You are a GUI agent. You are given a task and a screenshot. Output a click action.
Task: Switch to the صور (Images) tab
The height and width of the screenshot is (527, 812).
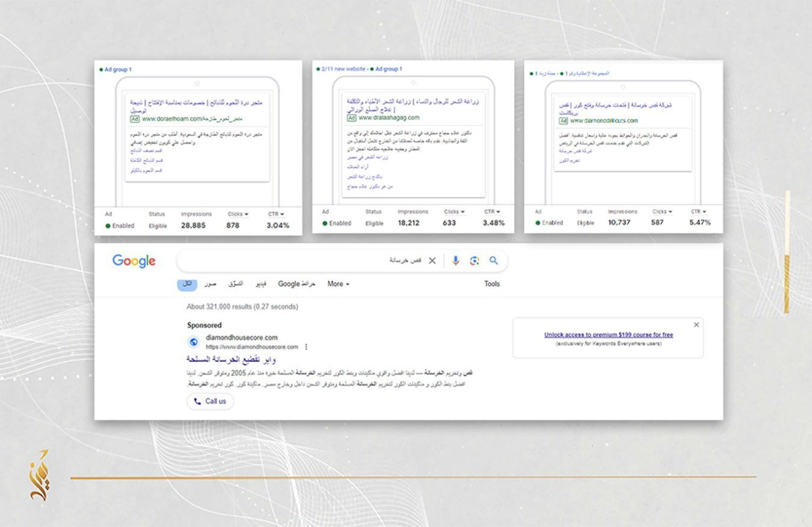click(x=210, y=284)
